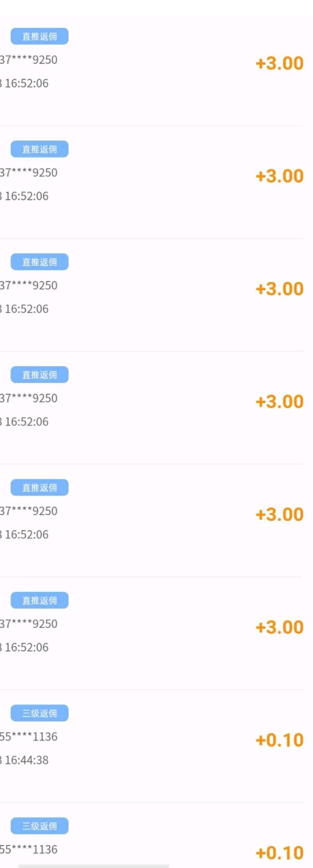
Task: Select phone number 55****1136 above time 16:44:38
Action: 29,737
